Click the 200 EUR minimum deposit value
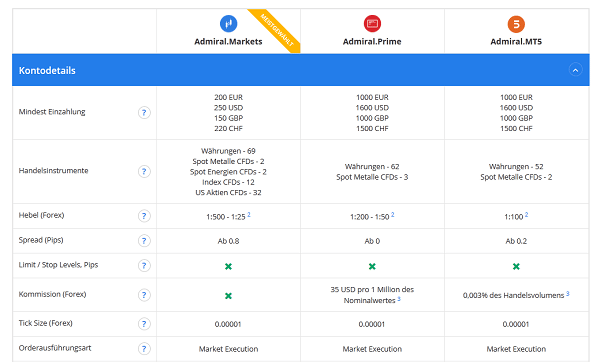 tap(228, 97)
